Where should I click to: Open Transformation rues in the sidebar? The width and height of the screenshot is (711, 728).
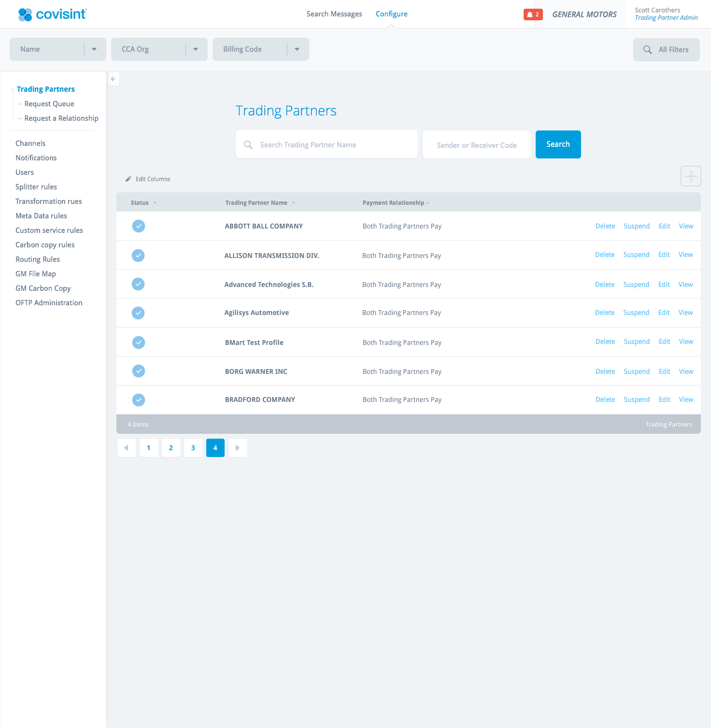[49, 201]
